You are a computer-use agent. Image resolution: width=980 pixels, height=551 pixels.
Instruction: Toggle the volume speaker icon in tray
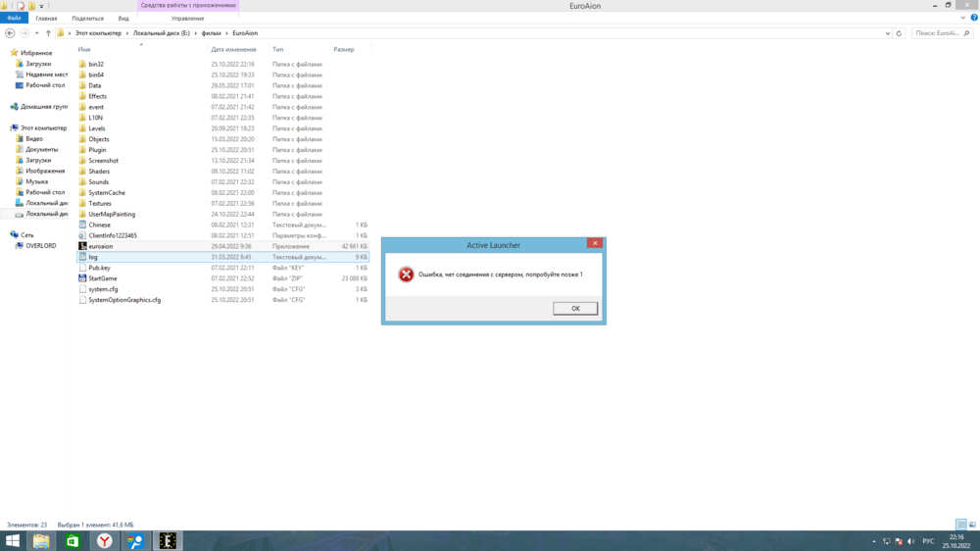click(x=911, y=541)
